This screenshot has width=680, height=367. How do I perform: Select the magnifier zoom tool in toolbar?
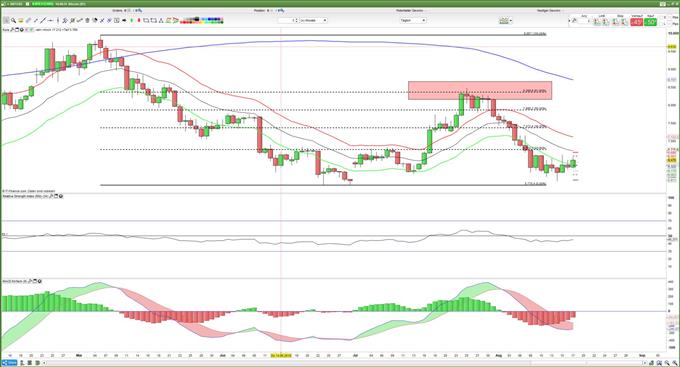13,20
